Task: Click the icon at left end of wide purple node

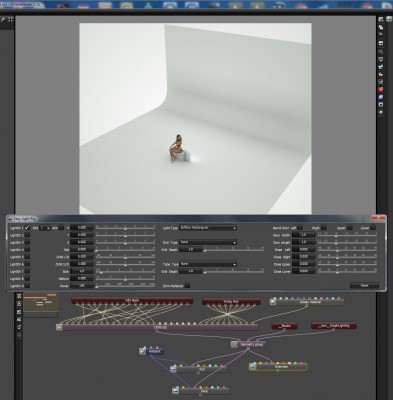Action: pyautogui.click(x=59, y=327)
